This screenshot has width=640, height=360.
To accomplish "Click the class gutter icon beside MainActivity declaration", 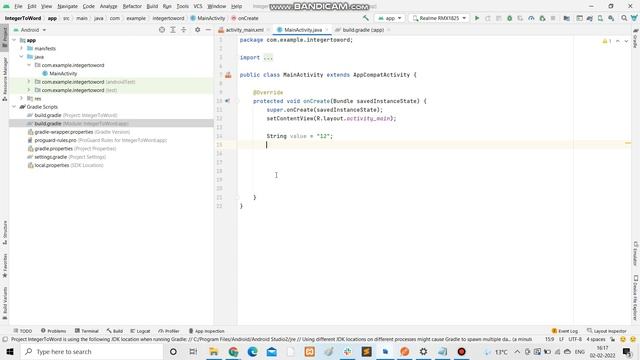I will point(228,75).
